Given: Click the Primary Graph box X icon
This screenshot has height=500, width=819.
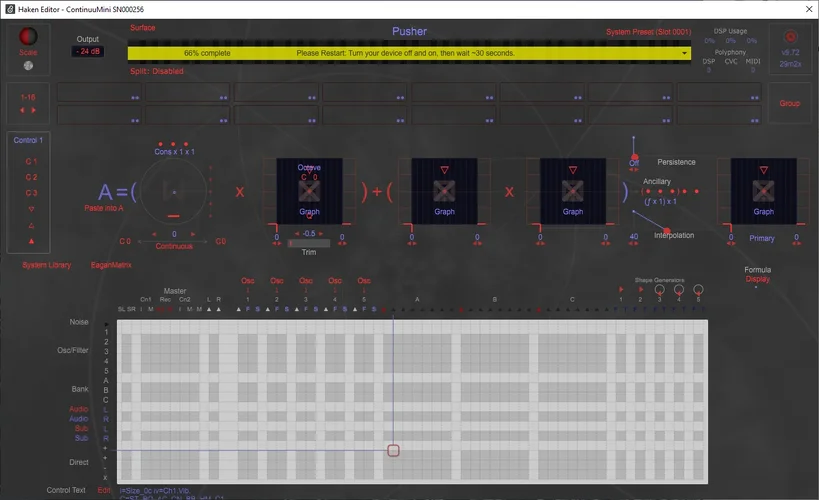Looking at the screenshot, I should pyautogui.click(x=764, y=191).
